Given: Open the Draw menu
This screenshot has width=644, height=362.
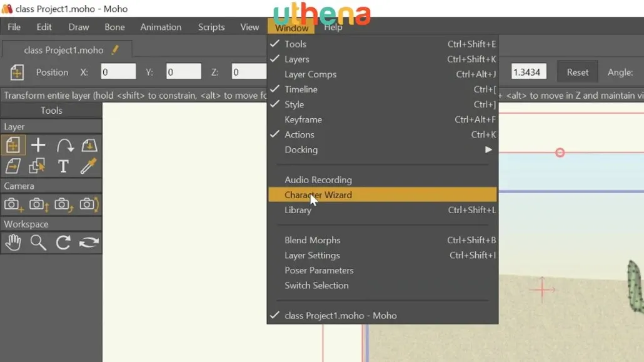Looking at the screenshot, I should point(78,27).
